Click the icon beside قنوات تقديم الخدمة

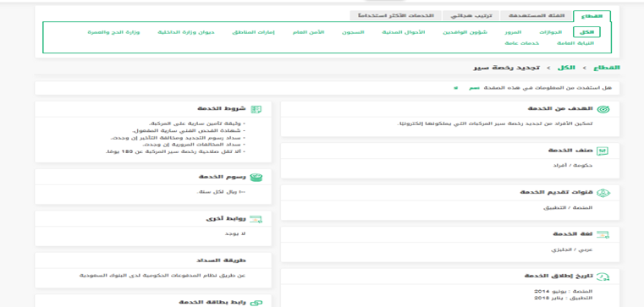603,193
